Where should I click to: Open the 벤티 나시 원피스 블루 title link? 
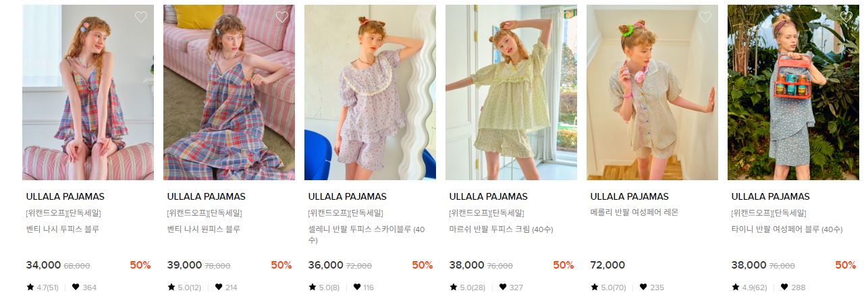[204, 229]
